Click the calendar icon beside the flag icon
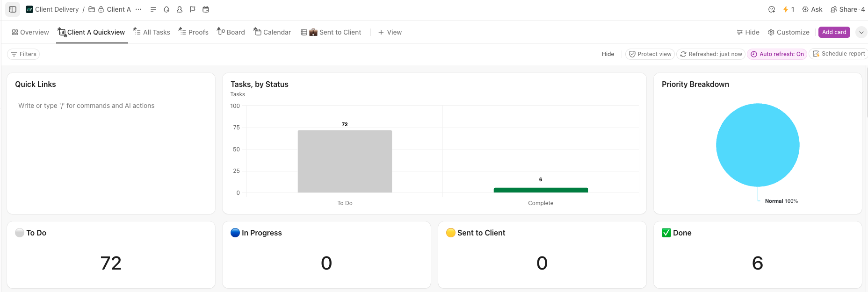This screenshot has height=292, width=868. click(x=206, y=9)
